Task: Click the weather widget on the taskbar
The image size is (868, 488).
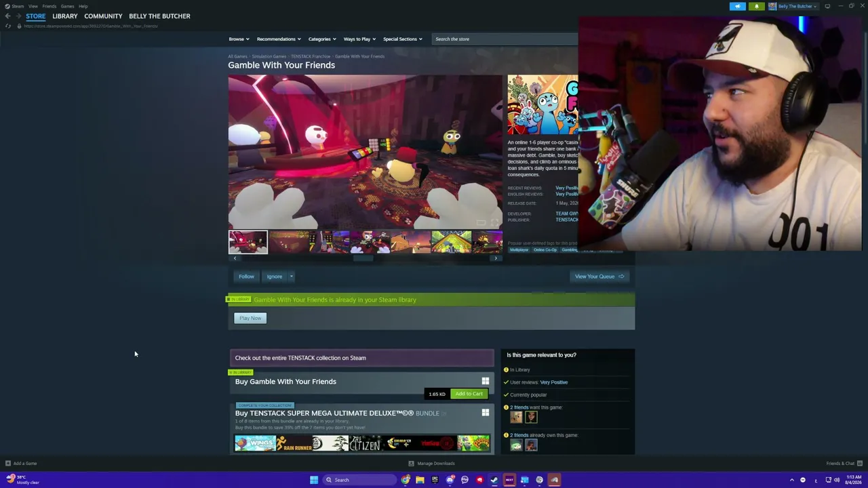Action: (x=23, y=480)
